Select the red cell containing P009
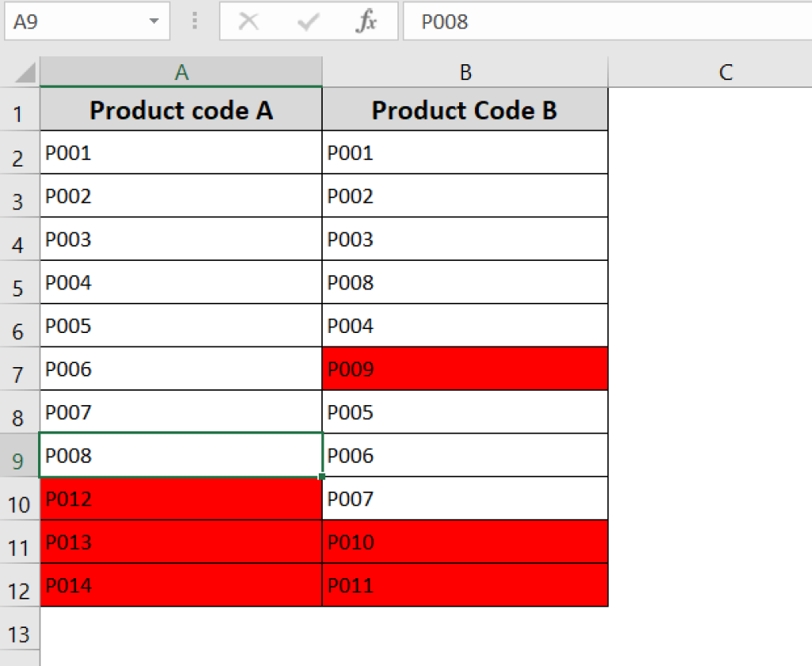Screen dimensions: 812x666 [465, 369]
